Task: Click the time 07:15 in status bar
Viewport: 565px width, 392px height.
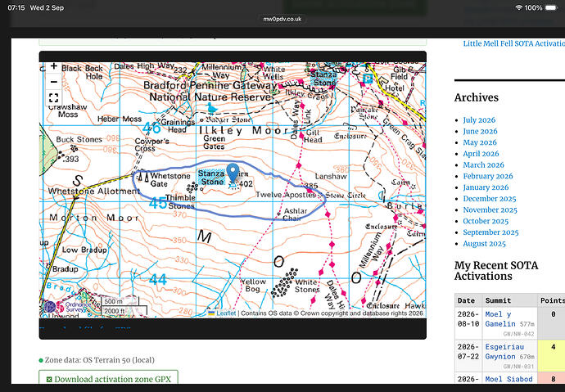Action: point(16,8)
